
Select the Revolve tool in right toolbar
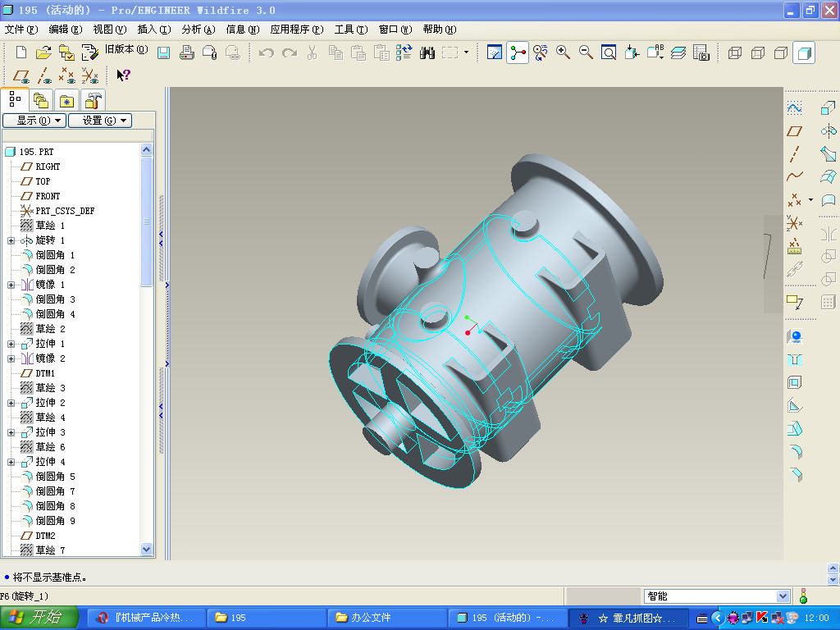point(829,131)
